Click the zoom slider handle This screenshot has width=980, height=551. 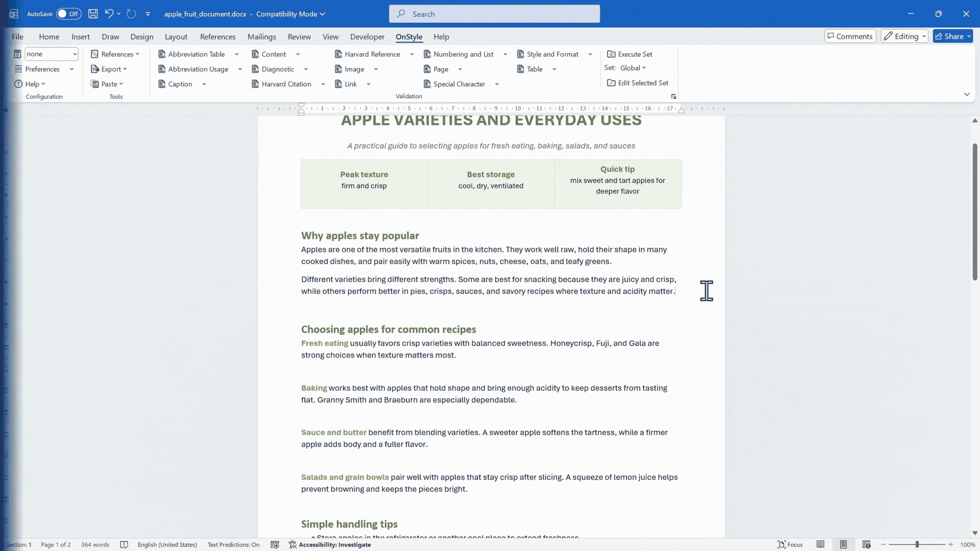pyautogui.click(x=917, y=544)
